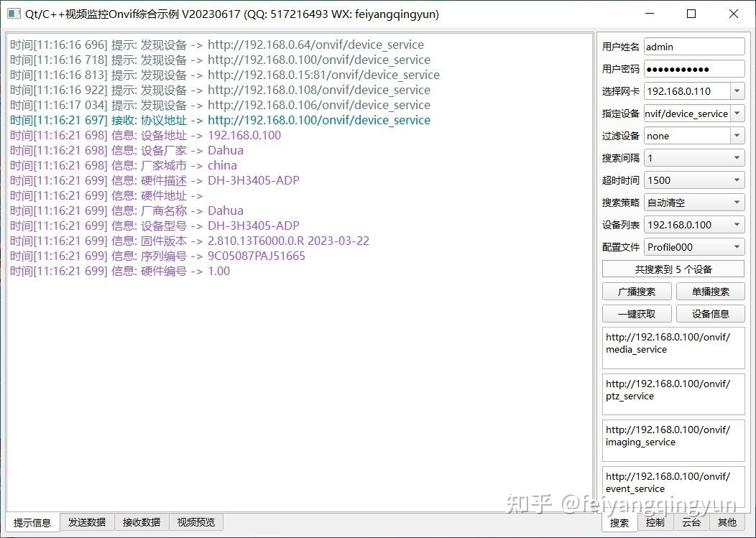Viewport: 756px width, 538px height.
Task: Click the admin username input field
Action: click(x=693, y=46)
